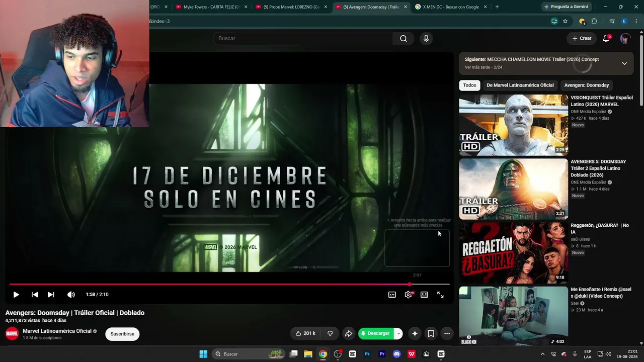Select the De Marvel Latinoamérica Oficial chip
Screen dimensions: 644x362
[520, 85]
